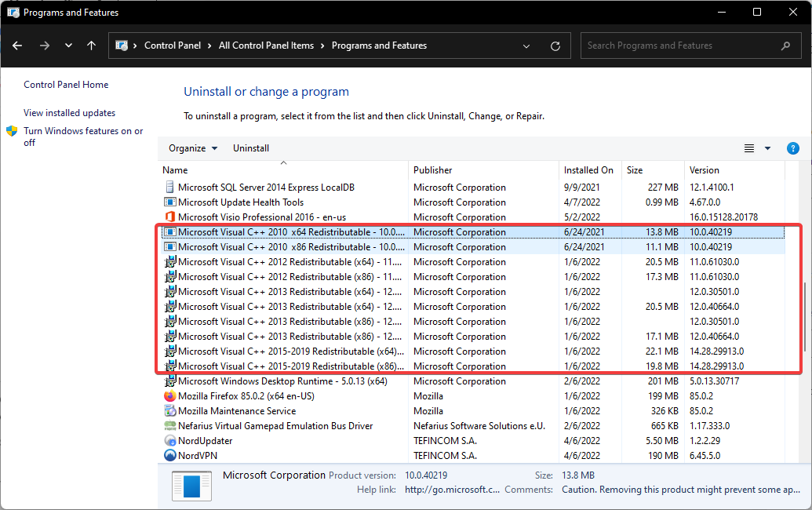This screenshot has width=812, height=510.
Task: Click icon of Visual C++ 2010 x86 Redistributable
Action: click(169, 247)
